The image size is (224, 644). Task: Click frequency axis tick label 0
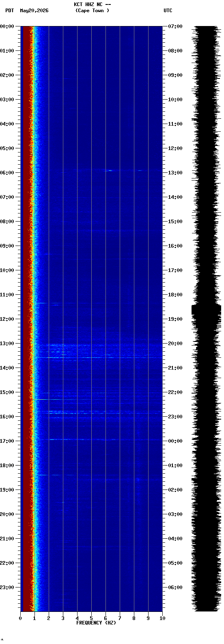pyautogui.click(x=20, y=618)
